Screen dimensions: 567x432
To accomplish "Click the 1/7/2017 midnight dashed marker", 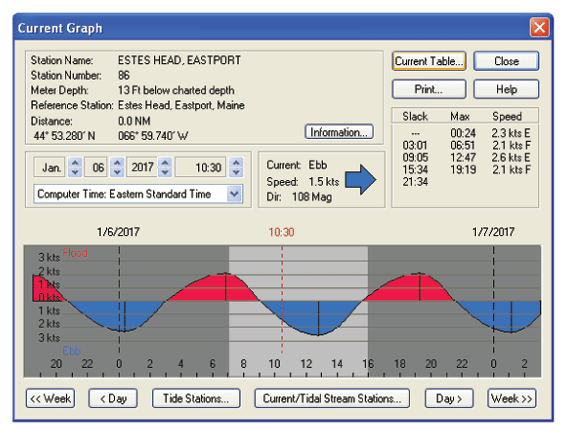I will click(493, 300).
